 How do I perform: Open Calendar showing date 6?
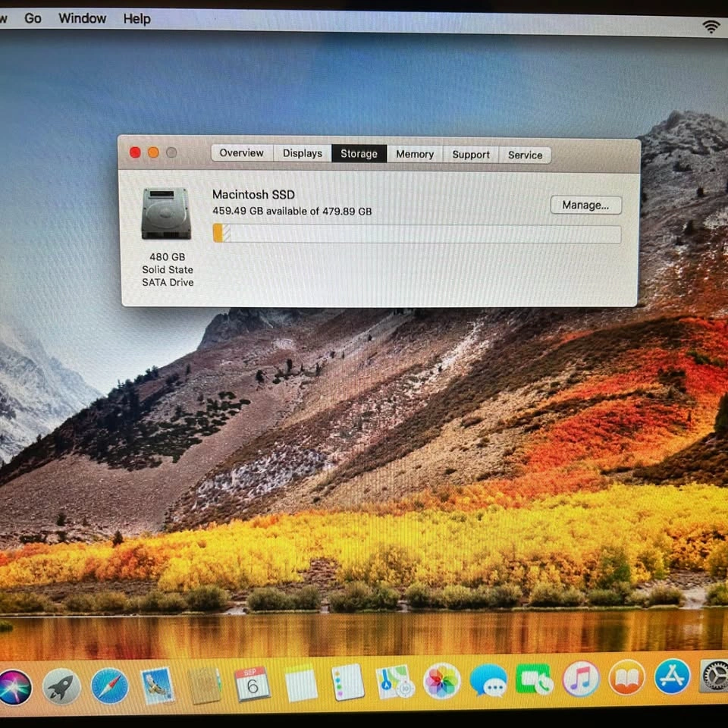252,684
